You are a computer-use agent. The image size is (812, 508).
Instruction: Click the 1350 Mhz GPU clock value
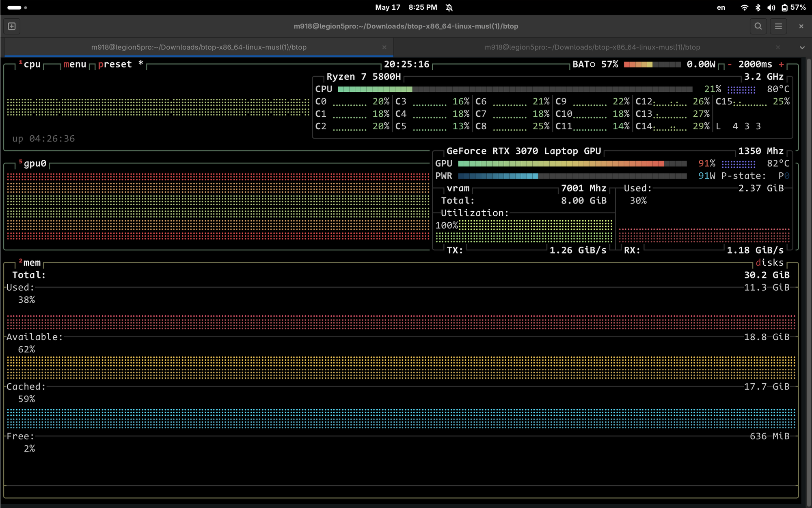click(x=761, y=151)
